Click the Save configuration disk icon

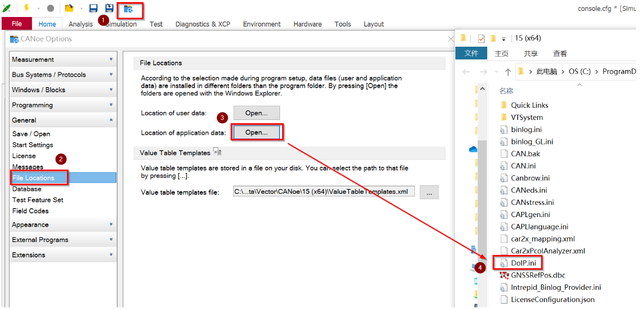click(94, 8)
